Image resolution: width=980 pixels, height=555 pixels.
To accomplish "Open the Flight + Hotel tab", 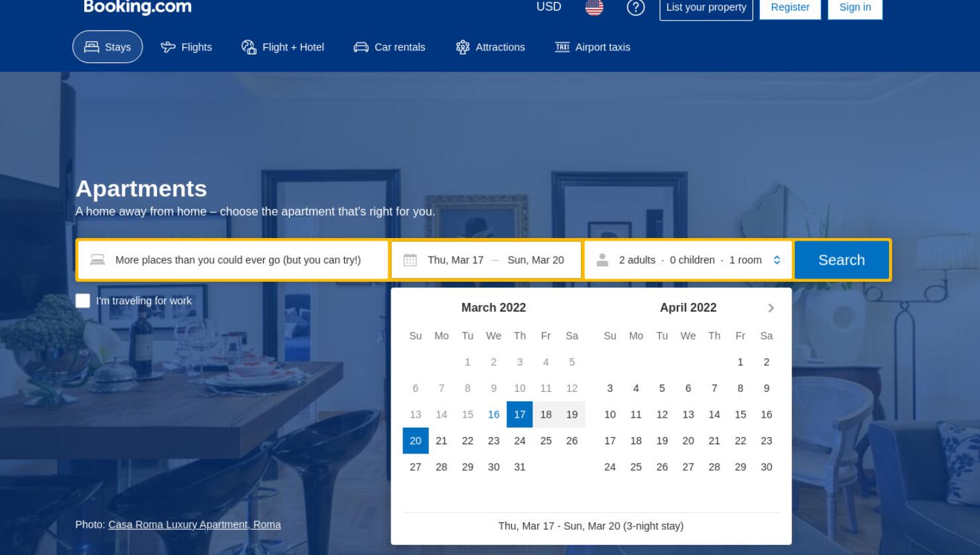I will [283, 47].
